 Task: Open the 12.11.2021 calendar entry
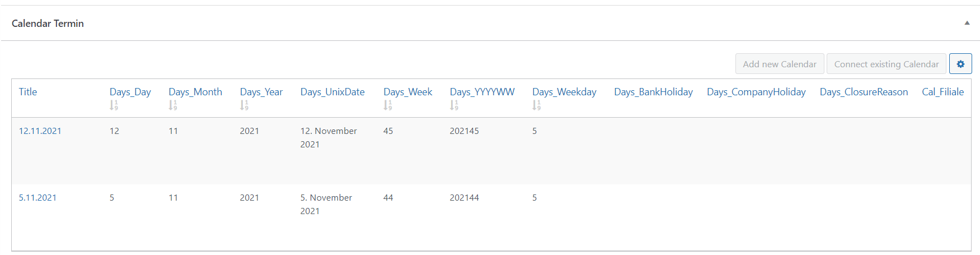pos(40,131)
